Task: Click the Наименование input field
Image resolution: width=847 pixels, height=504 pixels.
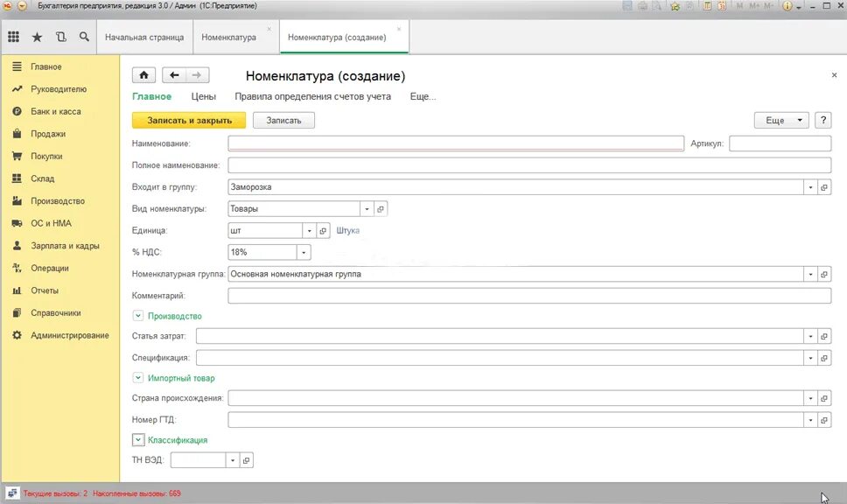Action: coord(456,143)
